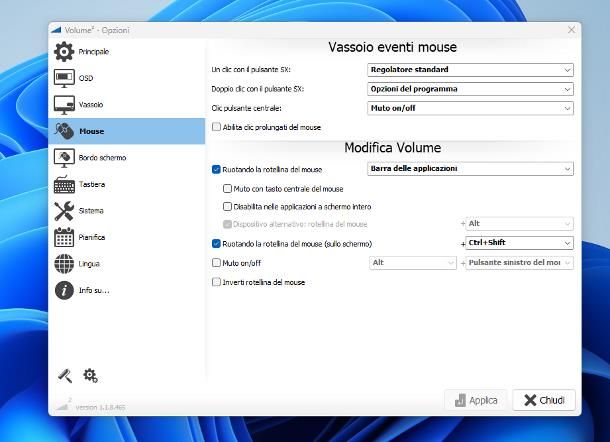Click the Mouse icon in sidebar
Screen dimensions: 610x442
point(64,131)
